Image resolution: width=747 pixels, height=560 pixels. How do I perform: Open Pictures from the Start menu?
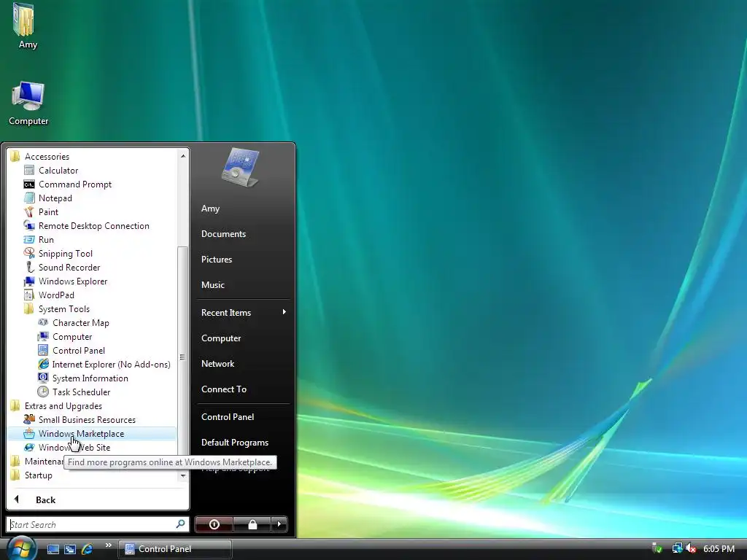[216, 260]
